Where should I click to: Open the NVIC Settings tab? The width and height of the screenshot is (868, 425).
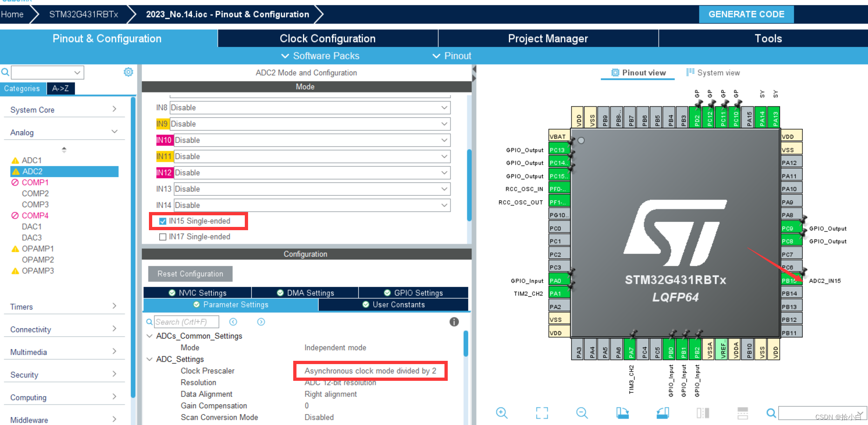tap(197, 292)
